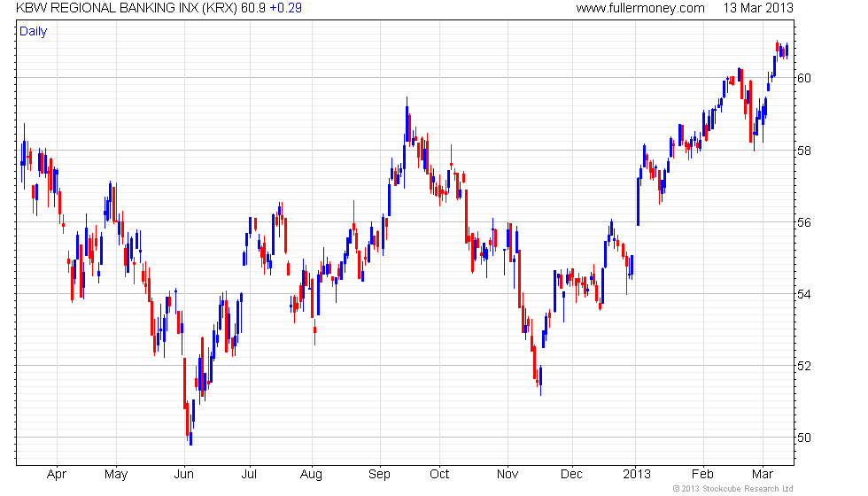Click the Stockcube Research Ltd copyright text

732,489
